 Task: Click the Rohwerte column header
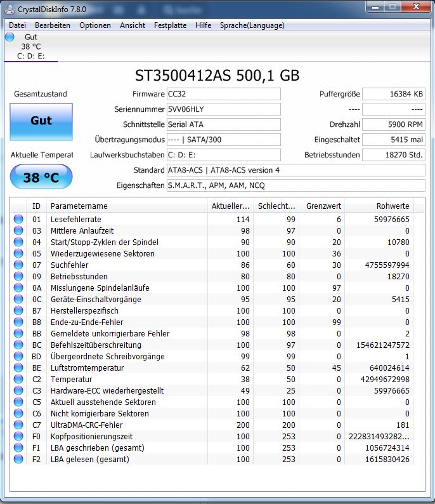[x=379, y=206]
